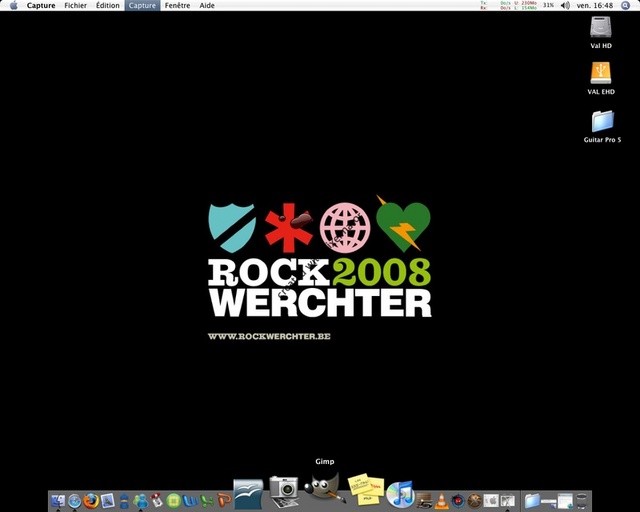The image size is (640, 512).
Task: Open the Apple logo window icon in Dock
Action: (491, 501)
